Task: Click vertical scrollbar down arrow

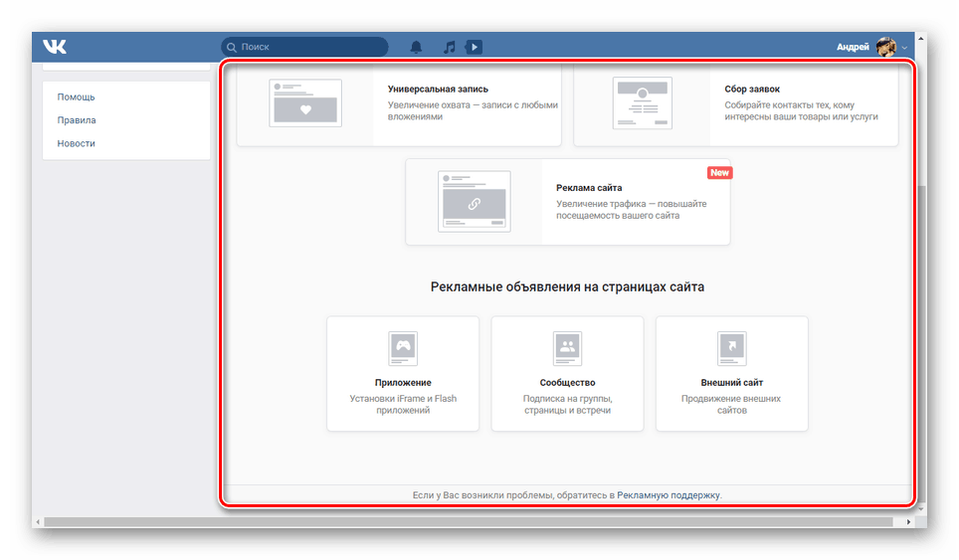Action: (920, 508)
